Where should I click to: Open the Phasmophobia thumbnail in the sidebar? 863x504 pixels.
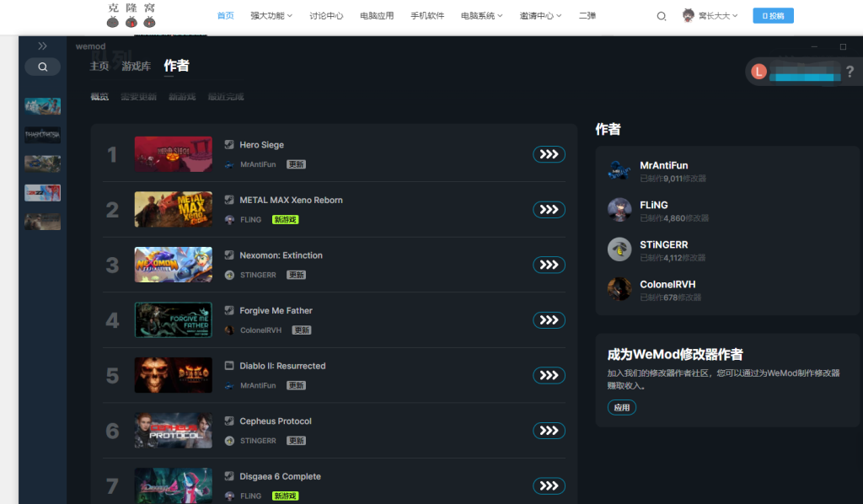[x=42, y=135]
